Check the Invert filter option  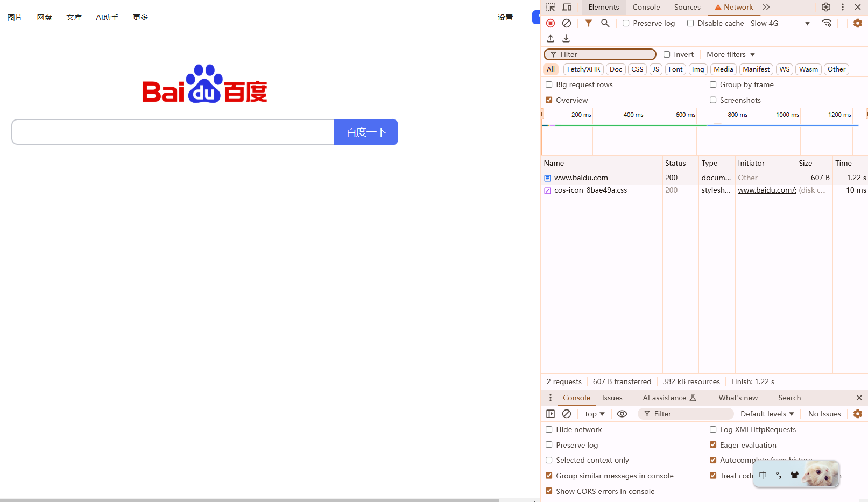pyautogui.click(x=667, y=54)
